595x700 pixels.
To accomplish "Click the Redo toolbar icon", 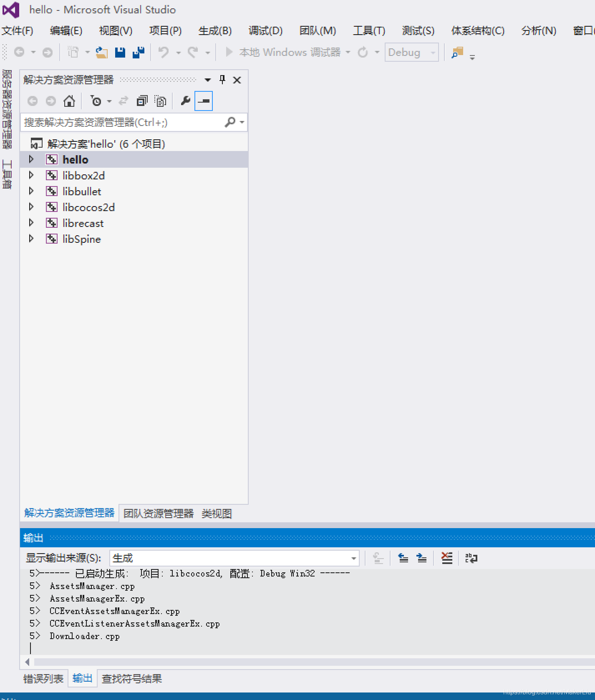I will 193,52.
